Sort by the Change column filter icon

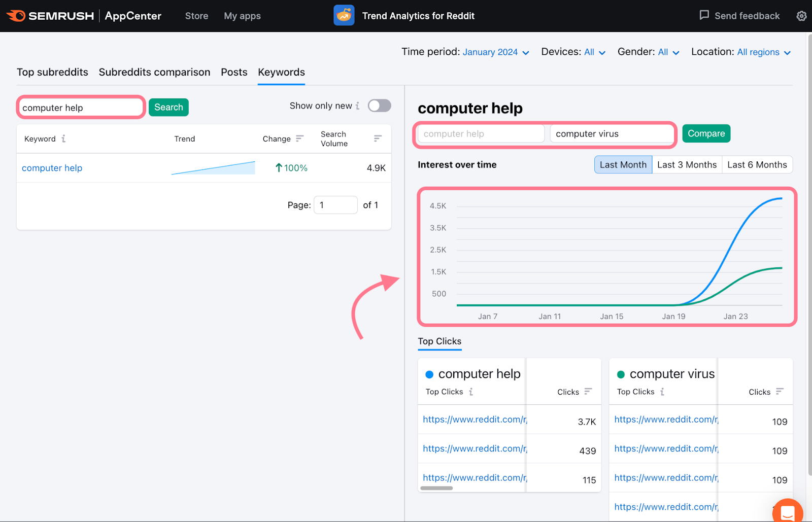pyautogui.click(x=299, y=138)
